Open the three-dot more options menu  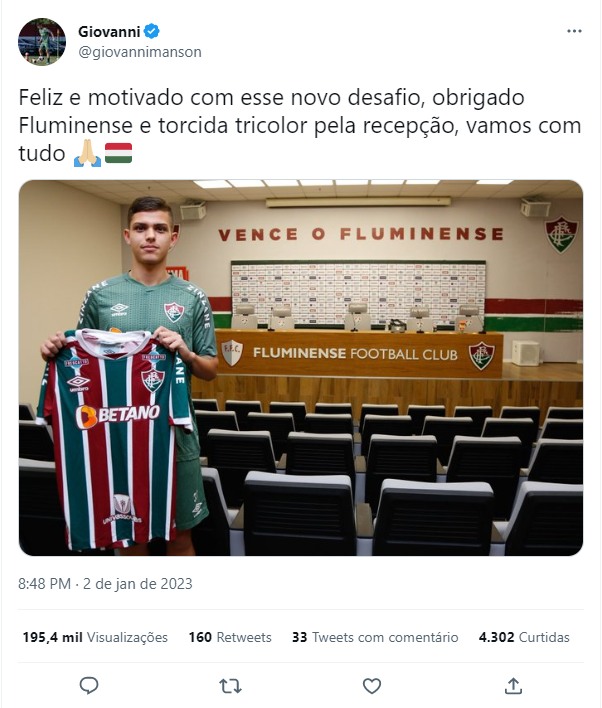tap(574, 31)
